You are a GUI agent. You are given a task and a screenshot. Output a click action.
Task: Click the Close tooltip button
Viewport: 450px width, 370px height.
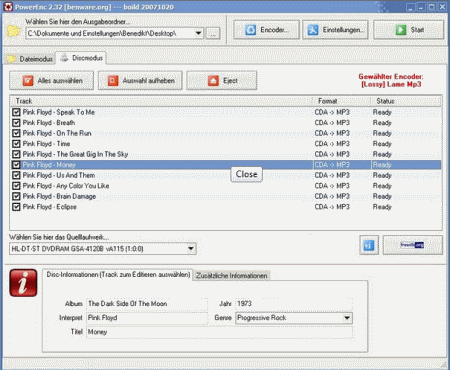click(x=247, y=174)
